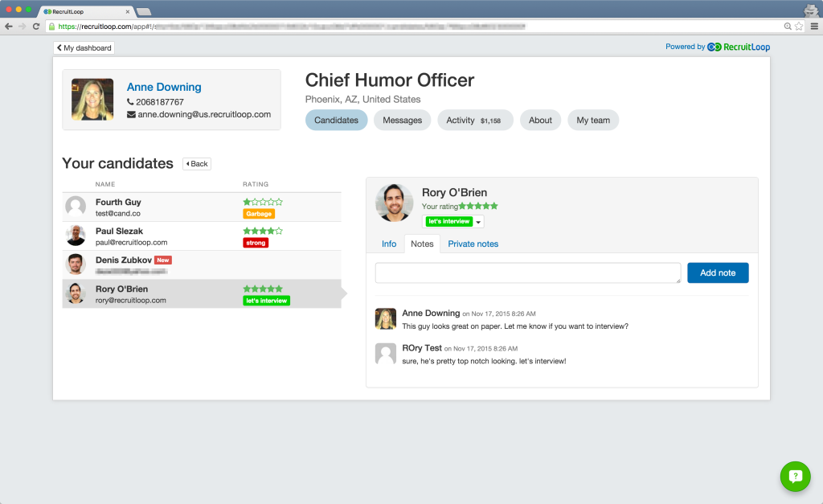
Task: Click the bookmark star in address bar
Action: coord(799,27)
